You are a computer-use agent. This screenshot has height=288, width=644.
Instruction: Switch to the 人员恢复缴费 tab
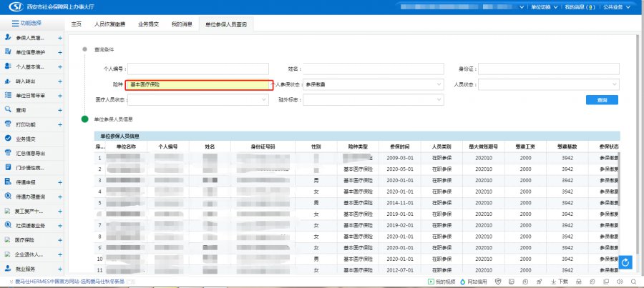(x=109, y=24)
